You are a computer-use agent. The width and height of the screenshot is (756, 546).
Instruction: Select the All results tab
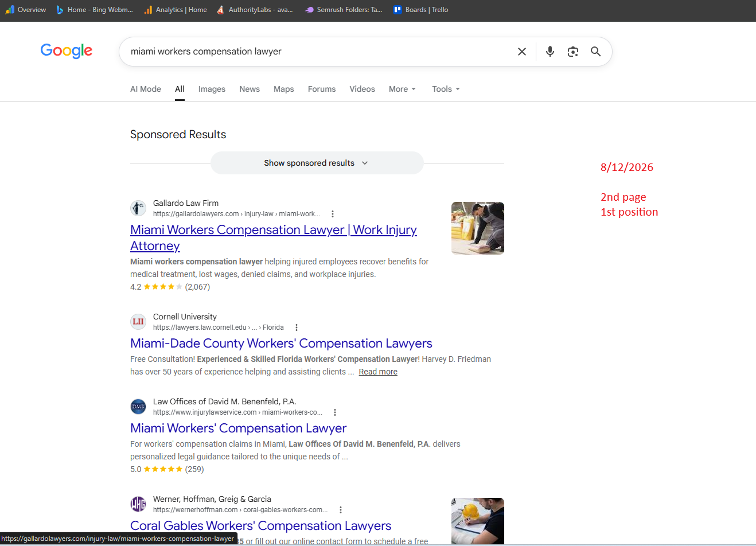pos(180,89)
